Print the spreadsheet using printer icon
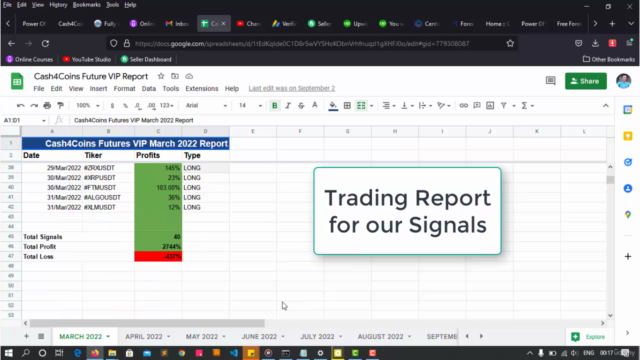Viewport: 640px width, 360px height. [x=47, y=106]
